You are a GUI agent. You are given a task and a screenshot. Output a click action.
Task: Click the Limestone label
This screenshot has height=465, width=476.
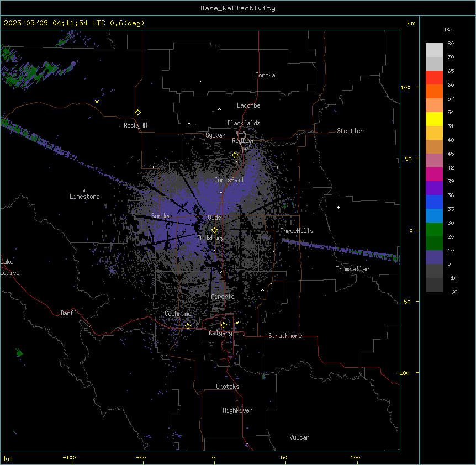(84, 197)
